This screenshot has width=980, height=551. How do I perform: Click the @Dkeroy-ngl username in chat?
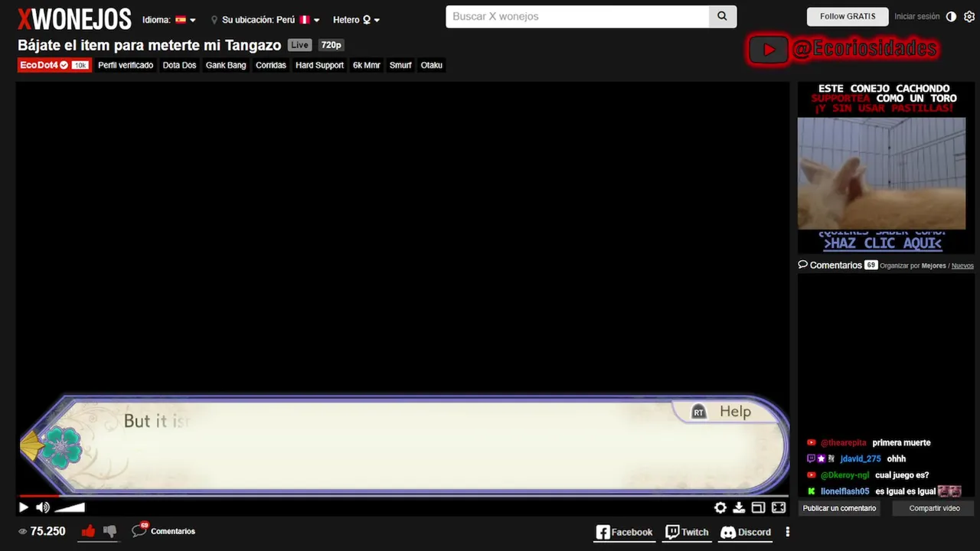click(845, 475)
